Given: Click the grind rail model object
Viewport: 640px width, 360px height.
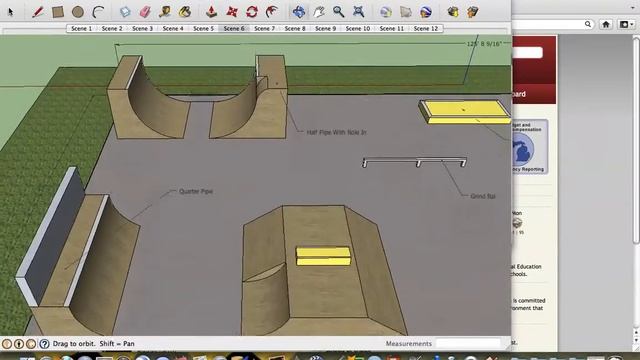Looking at the screenshot, I should (414, 162).
